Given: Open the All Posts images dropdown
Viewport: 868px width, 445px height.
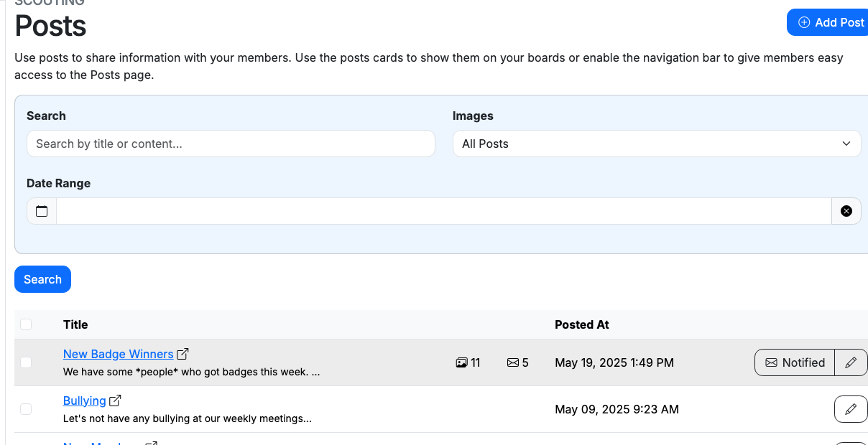Looking at the screenshot, I should click(x=656, y=144).
